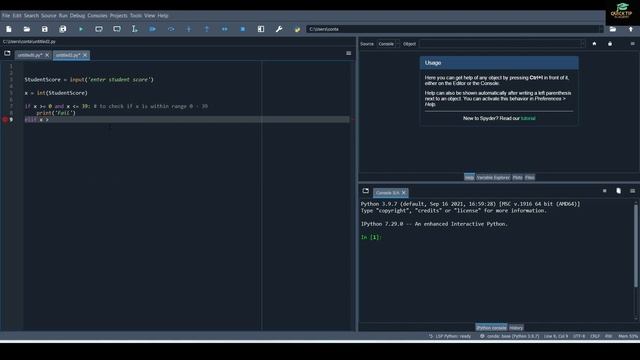The image size is (640, 360).
Task: Click the conda base environment status entry
Action: coord(510,336)
